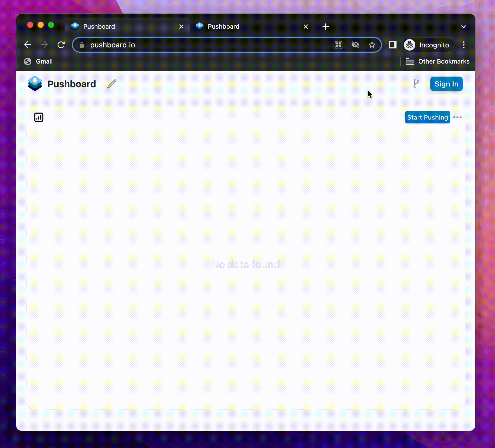Open a new browser tab
This screenshot has width=495, height=448.
tap(325, 27)
